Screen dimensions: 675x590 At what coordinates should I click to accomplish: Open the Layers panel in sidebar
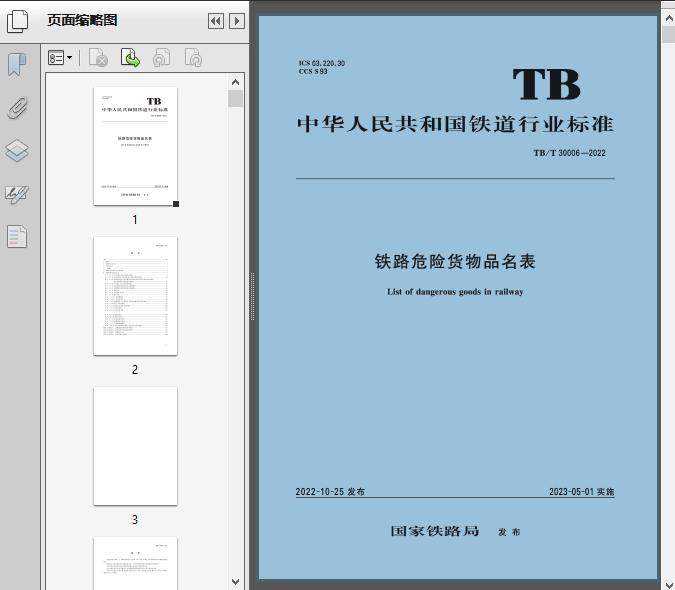click(x=17, y=151)
